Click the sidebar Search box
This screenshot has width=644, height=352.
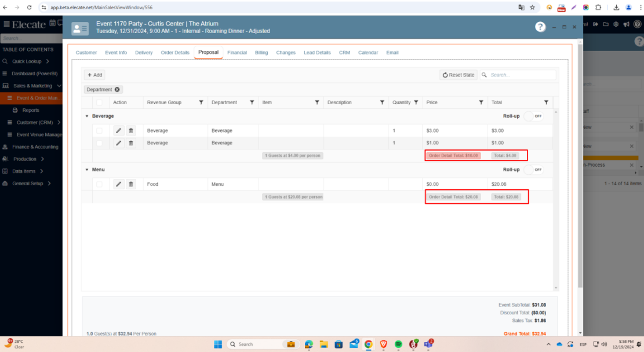point(31,38)
